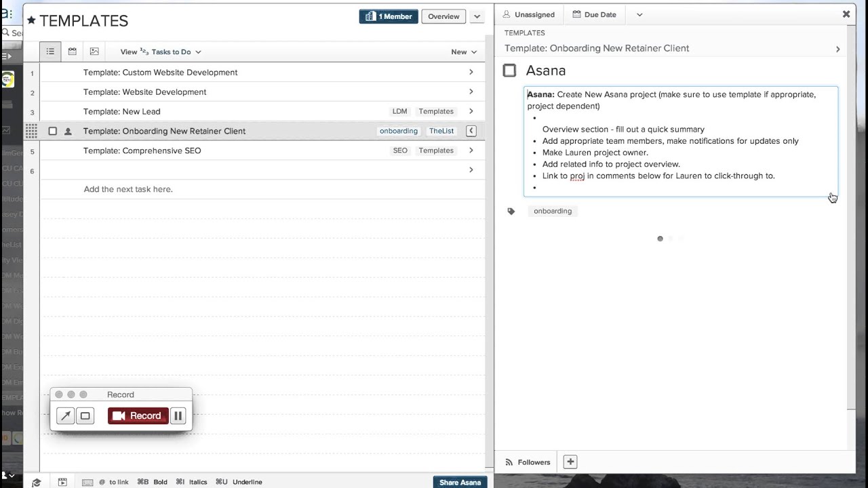Screen dimensions: 868x488
Task: Select the arrow tool in Record window
Action: (x=65, y=415)
